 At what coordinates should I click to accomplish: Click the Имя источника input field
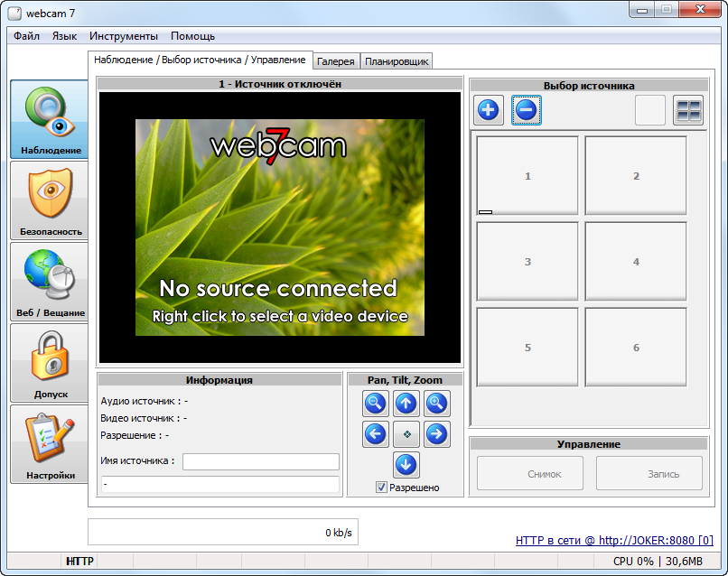pyautogui.click(x=261, y=461)
